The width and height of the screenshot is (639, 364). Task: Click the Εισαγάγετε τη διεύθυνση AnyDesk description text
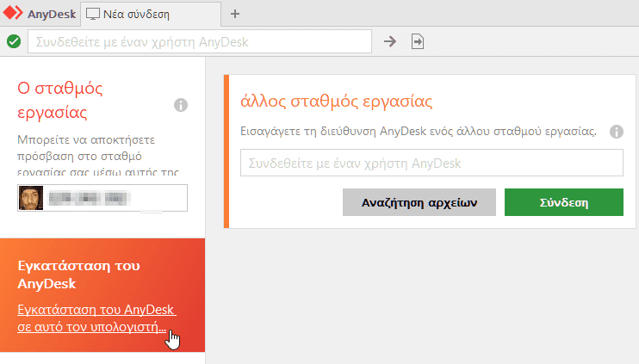tap(419, 131)
